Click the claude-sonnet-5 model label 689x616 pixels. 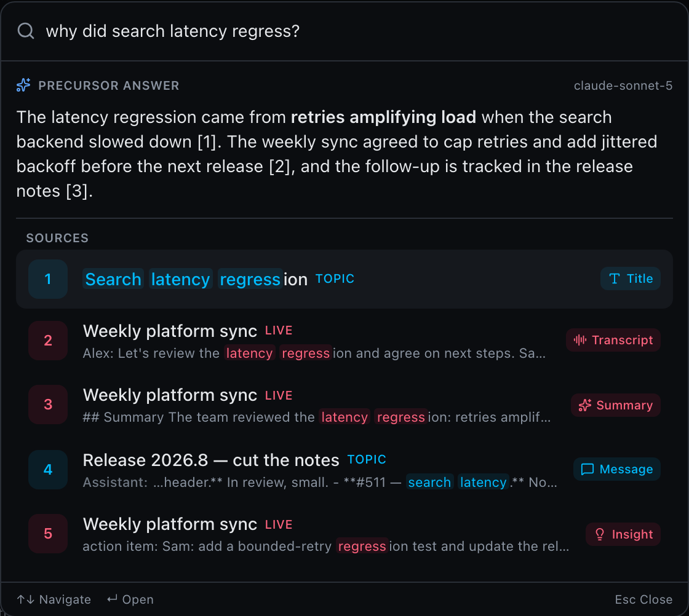click(x=623, y=85)
